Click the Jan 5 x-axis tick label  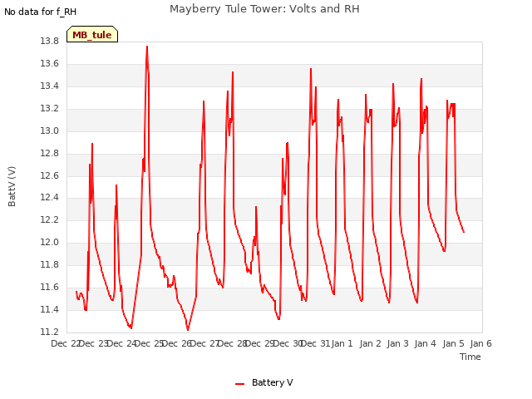pos(453,343)
